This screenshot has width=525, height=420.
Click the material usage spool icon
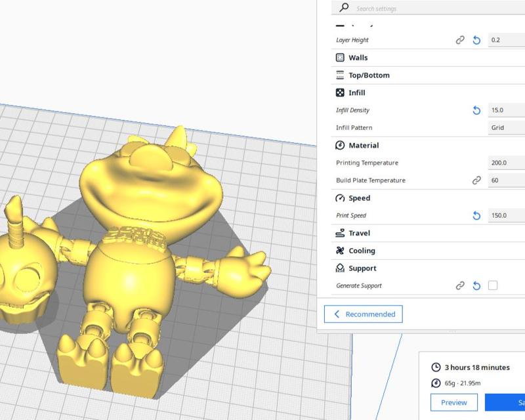436,383
